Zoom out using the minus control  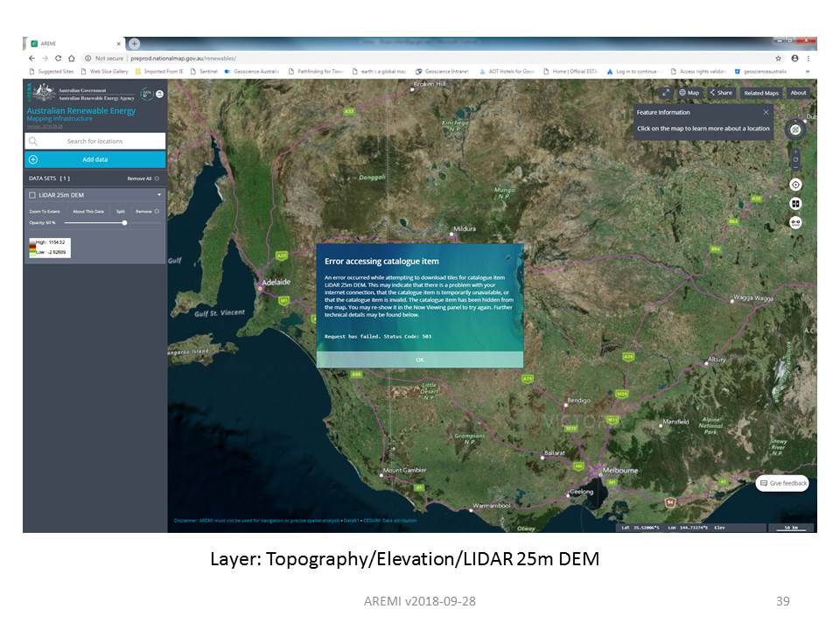[x=795, y=168]
